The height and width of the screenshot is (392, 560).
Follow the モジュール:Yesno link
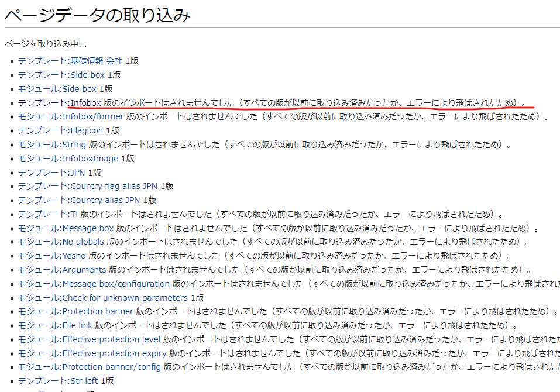tap(52, 256)
